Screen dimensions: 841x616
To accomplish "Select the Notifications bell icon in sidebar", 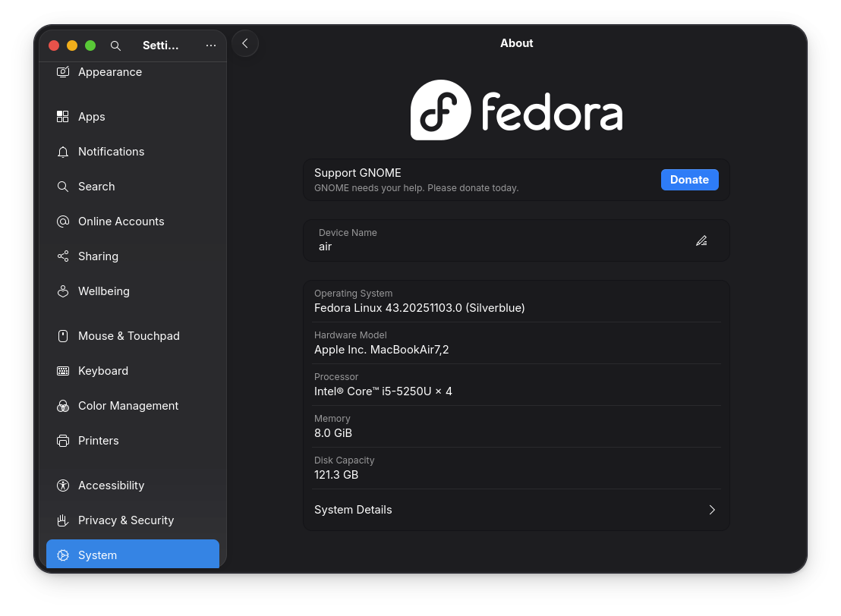I will (62, 152).
